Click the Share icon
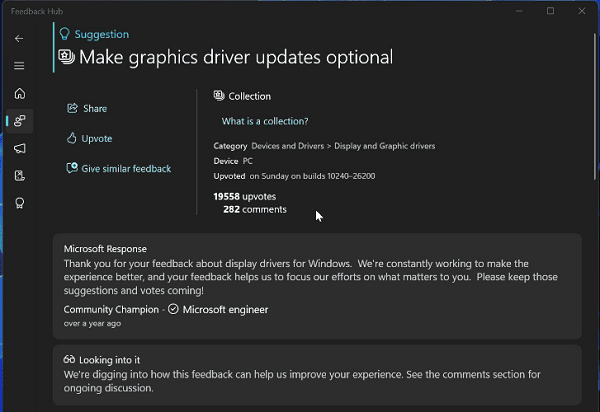Image resolution: width=600 pixels, height=412 pixels. point(72,108)
